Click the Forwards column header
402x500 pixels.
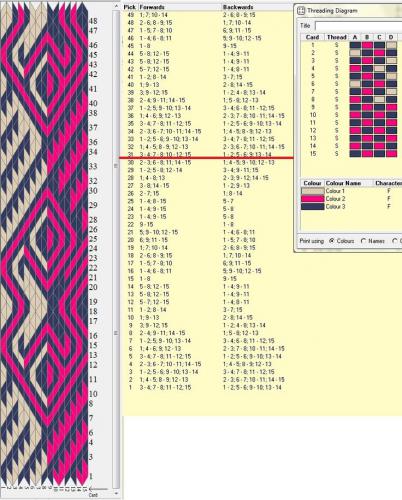click(152, 7)
